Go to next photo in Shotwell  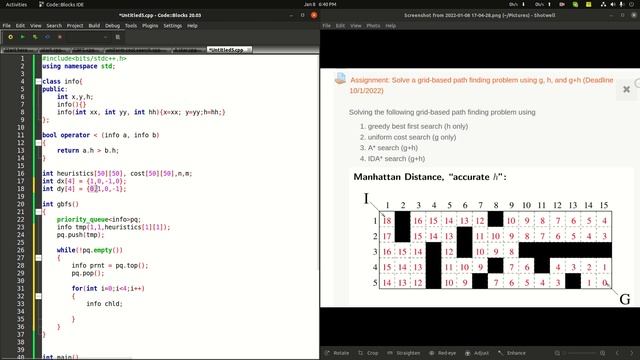click(x=632, y=353)
